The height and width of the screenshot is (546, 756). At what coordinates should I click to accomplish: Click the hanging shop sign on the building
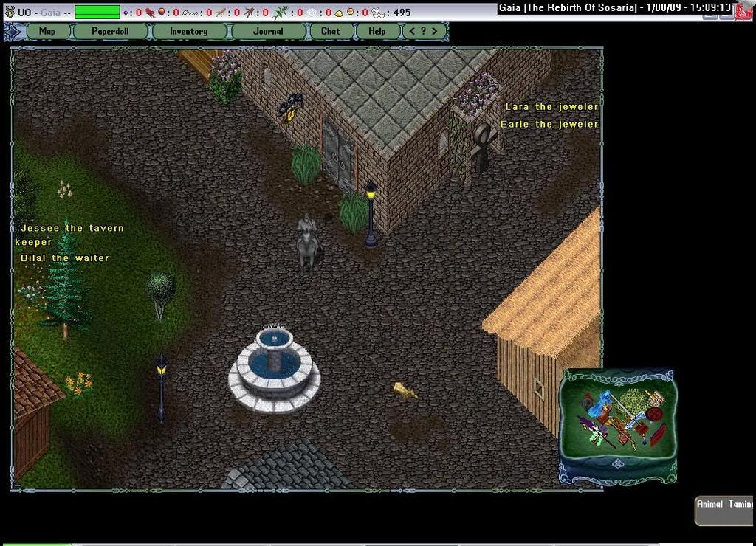pyautogui.click(x=290, y=107)
